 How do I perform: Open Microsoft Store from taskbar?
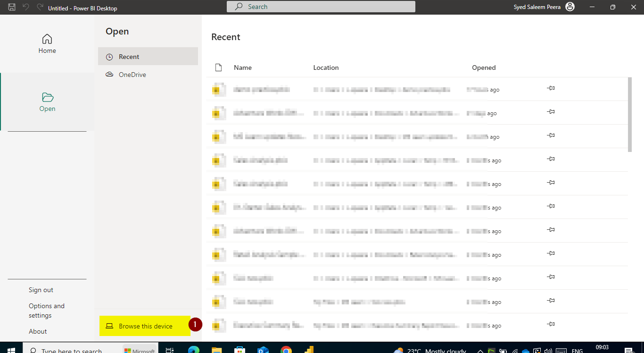click(240, 351)
